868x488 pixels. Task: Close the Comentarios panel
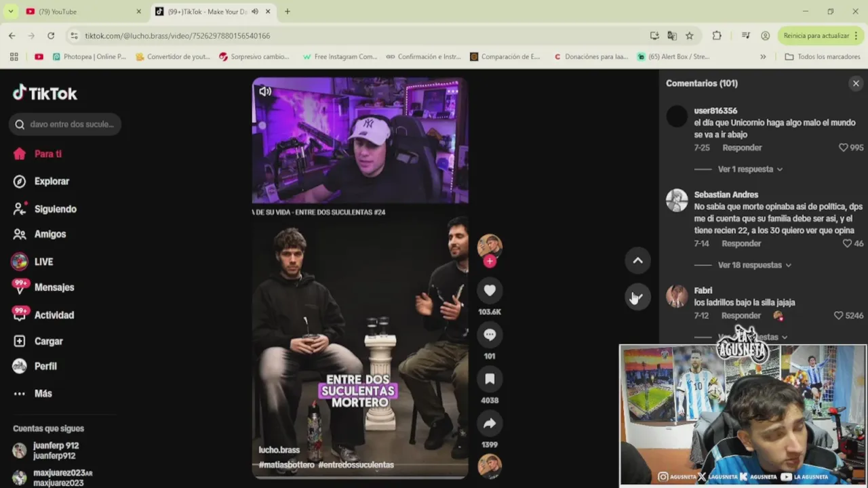pos(856,83)
